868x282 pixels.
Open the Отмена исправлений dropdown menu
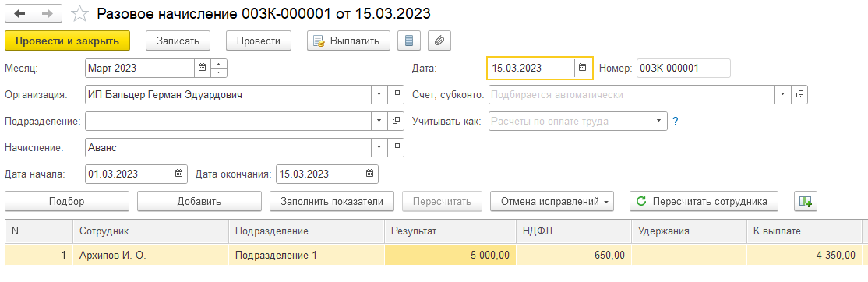click(552, 201)
